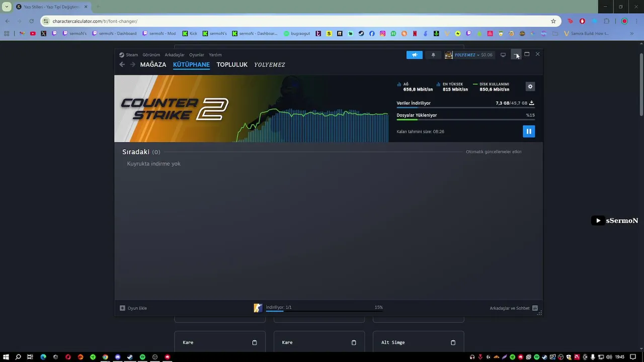Click Kalan tahmini süre 08:26 text
Viewport: 644px width, 362px height.
point(420,132)
